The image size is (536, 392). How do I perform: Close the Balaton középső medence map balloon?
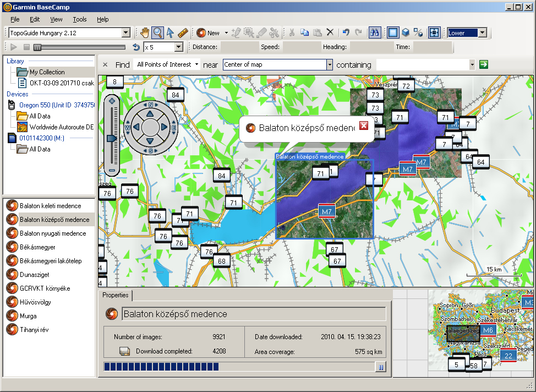(364, 126)
